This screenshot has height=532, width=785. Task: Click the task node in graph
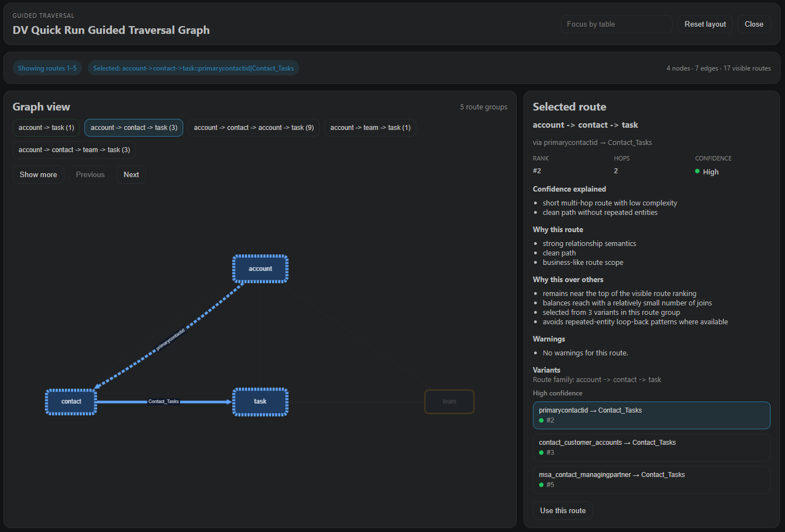pyautogui.click(x=260, y=401)
